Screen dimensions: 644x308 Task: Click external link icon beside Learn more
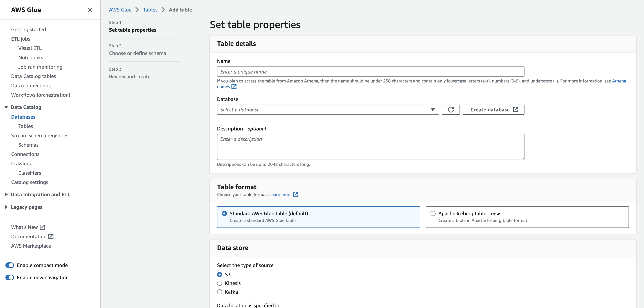[x=296, y=194]
